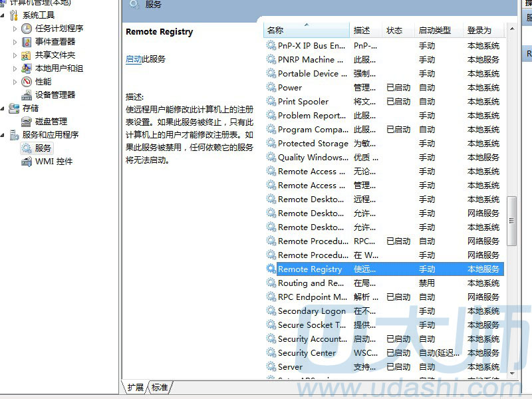Screen dimensions: 532x399
Task: Sort by the 启动类型 column header
Action: [x=434, y=31]
